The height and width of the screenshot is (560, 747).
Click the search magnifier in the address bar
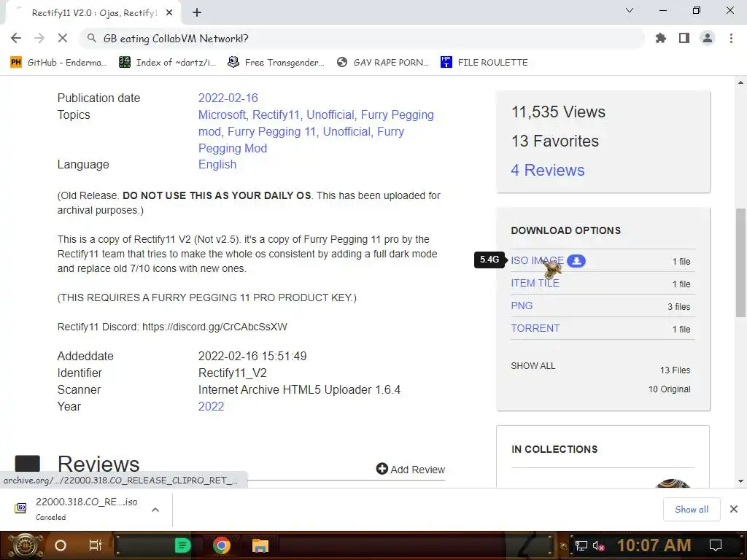91,38
